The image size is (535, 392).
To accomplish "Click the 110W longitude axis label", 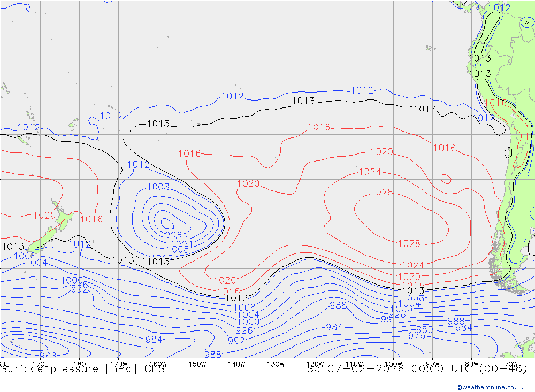I will point(354,364).
